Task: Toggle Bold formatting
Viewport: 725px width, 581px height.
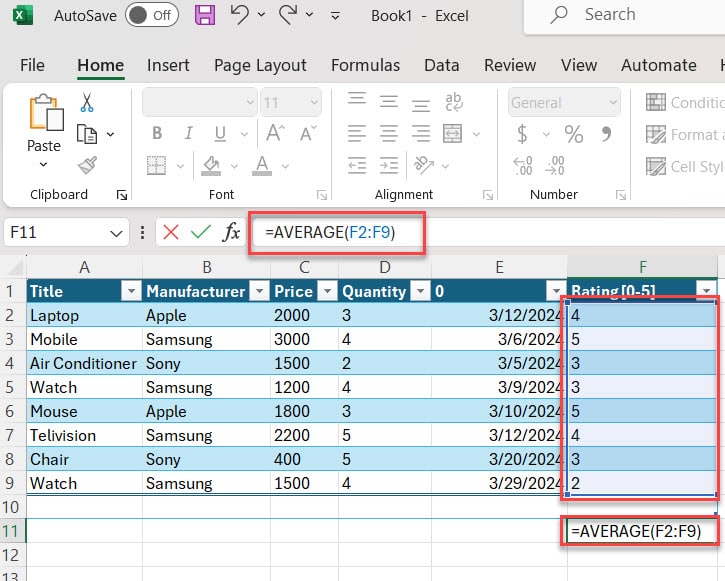Action: click(x=157, y=134)
